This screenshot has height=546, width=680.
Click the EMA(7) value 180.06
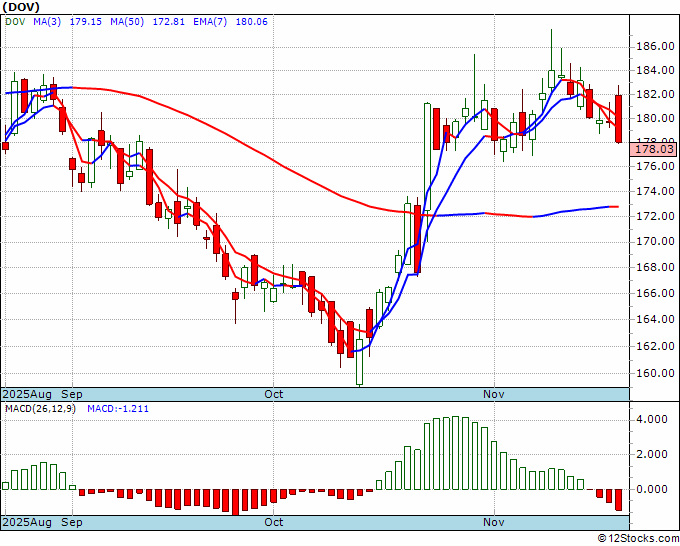coord(252,22)
